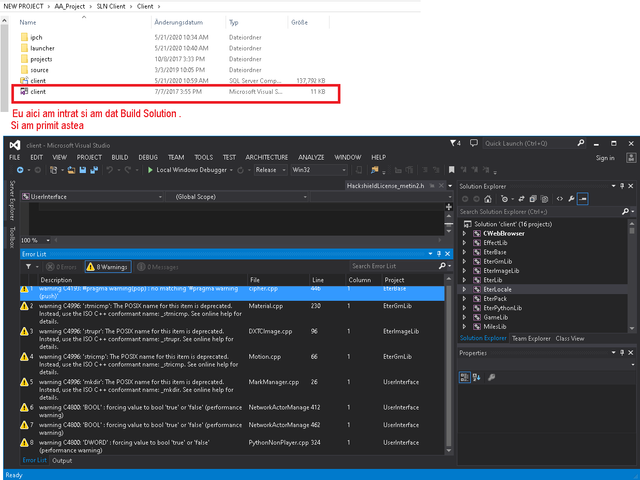The height and width of the screenshot is (480, 640).
Task: Switch to the Output tab
Action: (x=62, y=460)
